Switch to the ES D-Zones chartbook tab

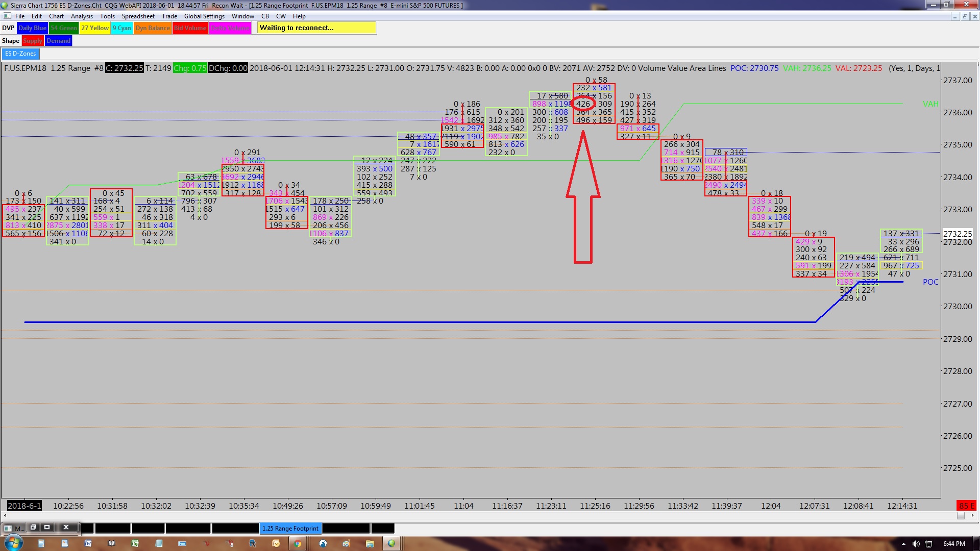[x=20, y=54]
